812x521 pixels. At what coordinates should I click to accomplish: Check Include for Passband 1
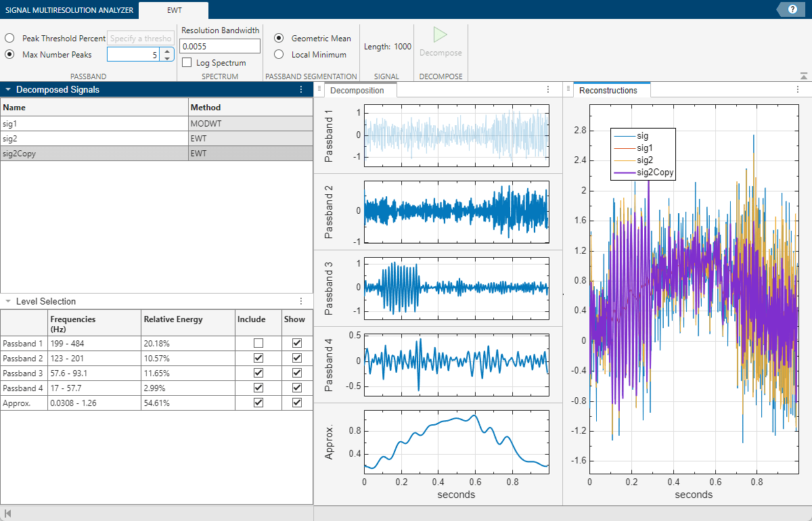258,344
